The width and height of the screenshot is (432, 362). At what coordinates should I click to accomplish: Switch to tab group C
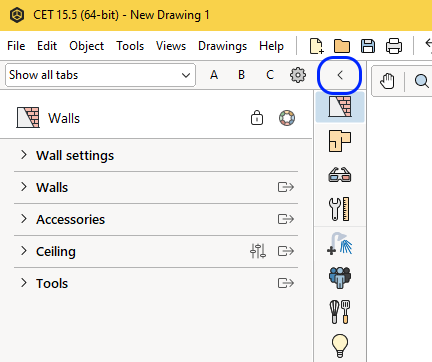(x=270, y=75)
